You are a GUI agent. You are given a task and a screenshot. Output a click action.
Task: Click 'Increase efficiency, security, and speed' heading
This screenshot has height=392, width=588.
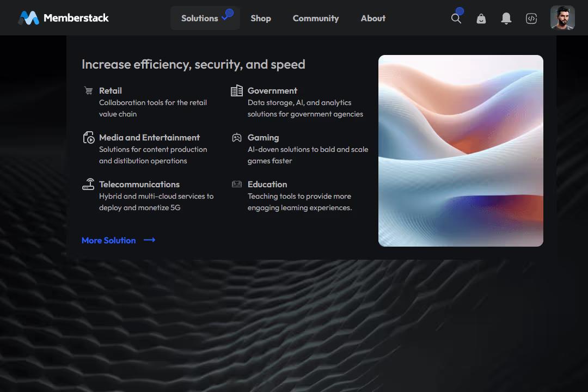click(193, 65)
